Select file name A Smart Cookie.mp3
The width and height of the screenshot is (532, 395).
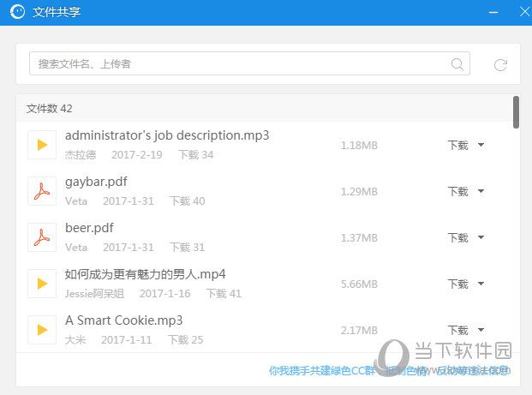click(124, 320)
